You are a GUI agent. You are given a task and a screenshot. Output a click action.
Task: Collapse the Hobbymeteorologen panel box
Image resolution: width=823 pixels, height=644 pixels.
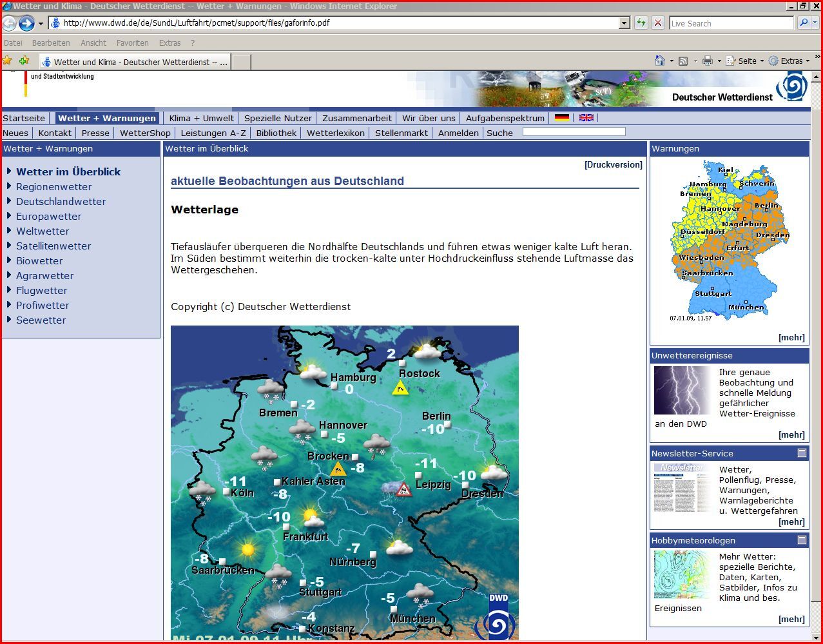click(802, 540)
